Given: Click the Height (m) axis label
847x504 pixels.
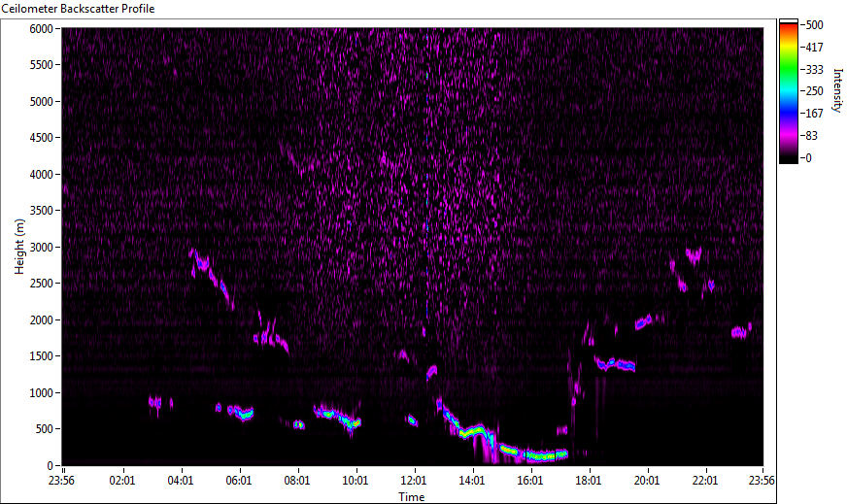Looking at the screenshot, I should point(19,247).
